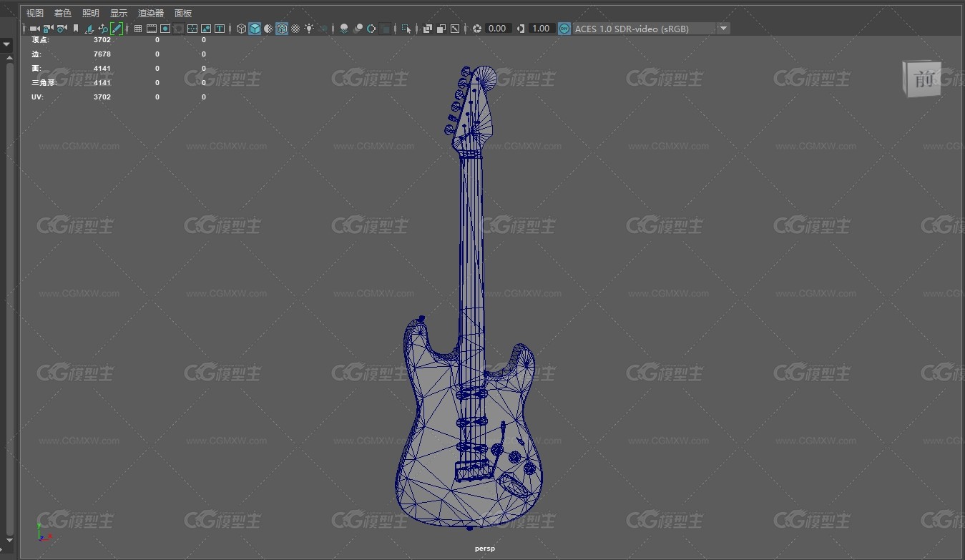The width and height of the screenshot is (965, 560).
Task: Click the Shadows icon
Action: tap(323, 29)
